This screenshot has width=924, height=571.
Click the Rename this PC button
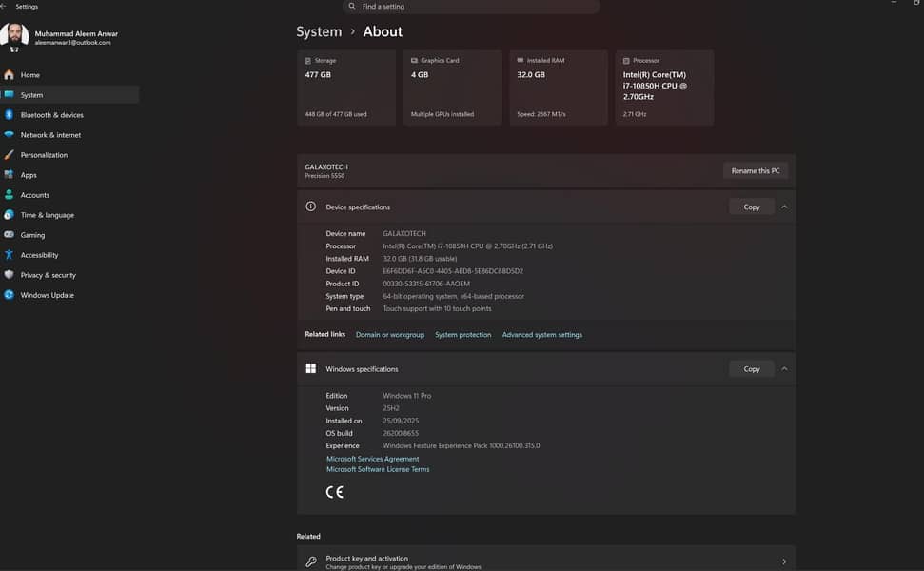[x=756, y=171]
